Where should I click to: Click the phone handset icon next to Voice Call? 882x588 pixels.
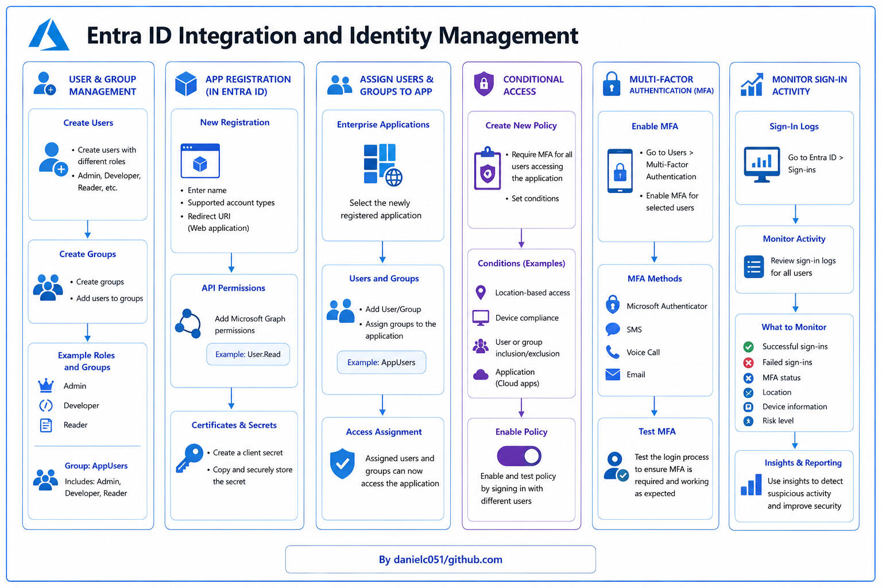click(613, 352)
